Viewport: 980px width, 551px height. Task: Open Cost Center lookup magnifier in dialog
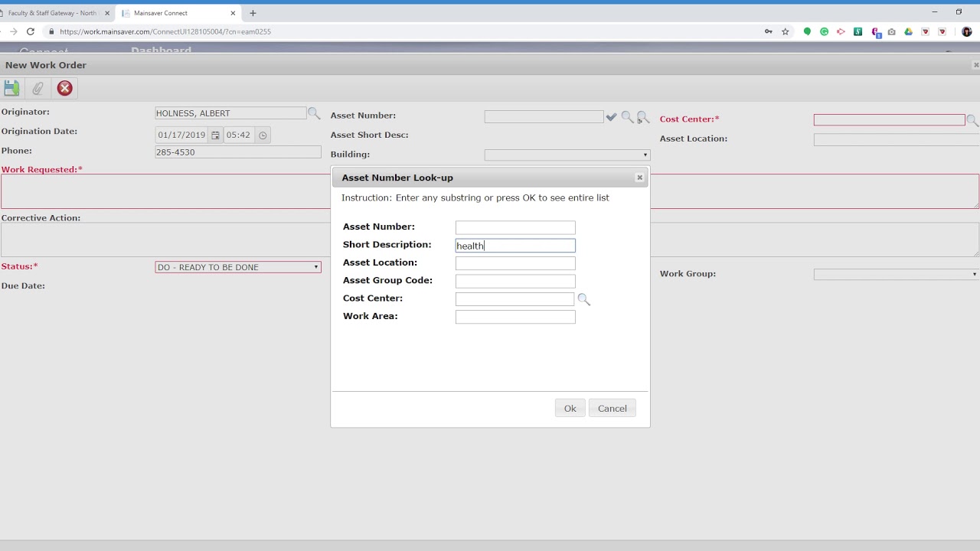pos(584,299)
